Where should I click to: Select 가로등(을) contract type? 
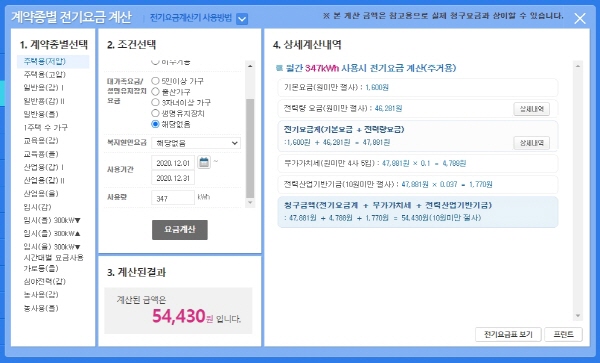[41, 268]
